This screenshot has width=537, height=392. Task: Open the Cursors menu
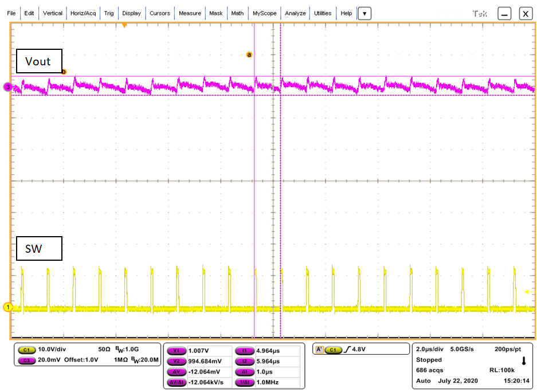tap(160, 13)
